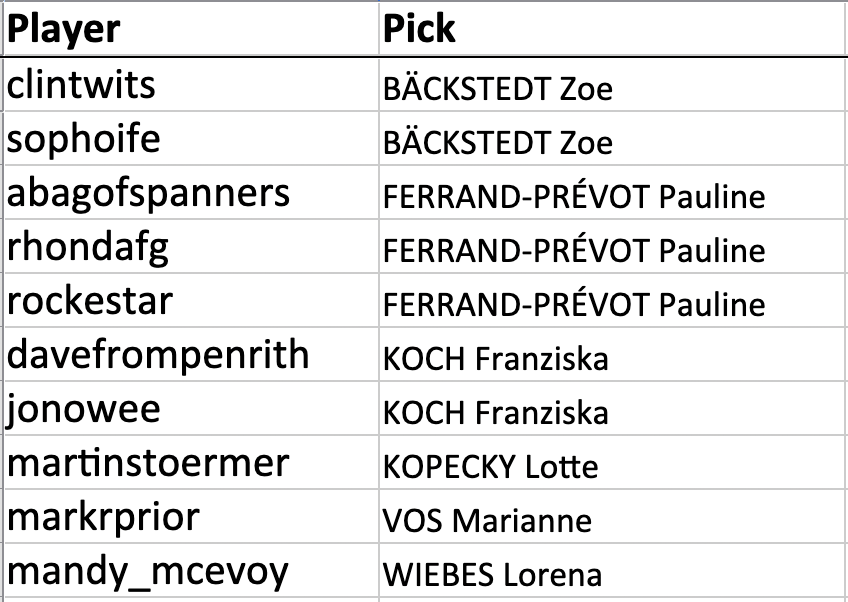Select the sophoife player cell
The image size is (848, 602).
coord(190,139)
